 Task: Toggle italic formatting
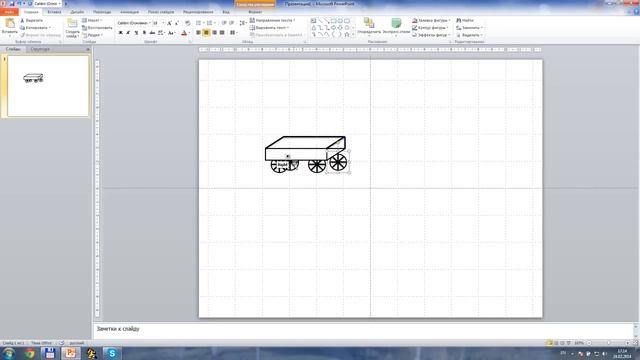click(x=128, y=33)
